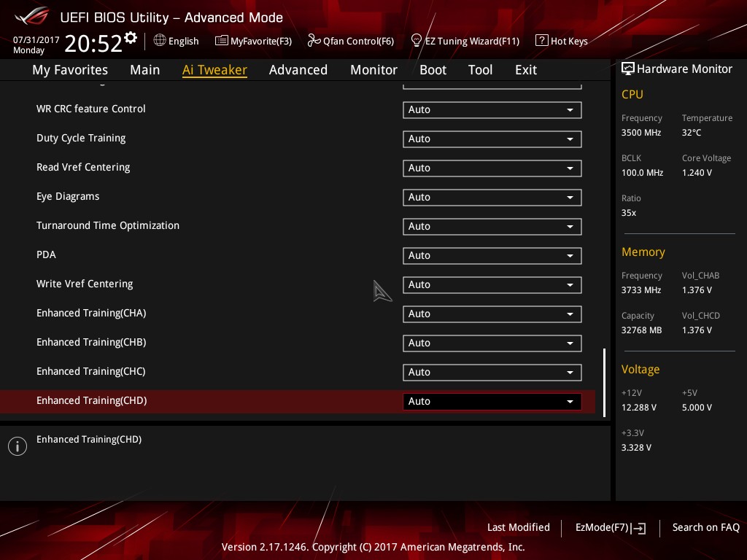
Task: Click the Hot Keys question mark icon
Action: point(542,41)
